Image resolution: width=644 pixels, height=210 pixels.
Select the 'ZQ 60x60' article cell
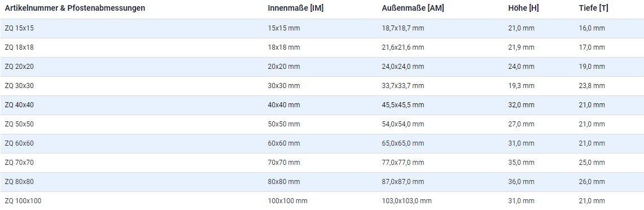click(x=19, y=143)
